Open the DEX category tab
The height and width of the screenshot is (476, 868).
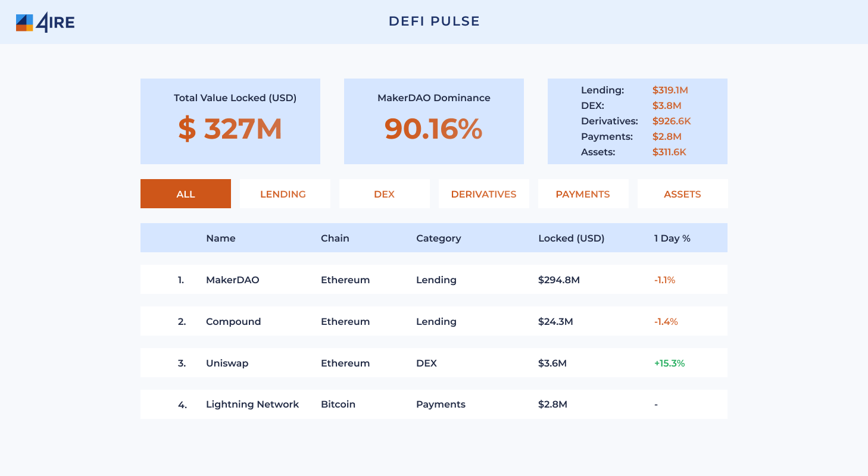[384, 194]
